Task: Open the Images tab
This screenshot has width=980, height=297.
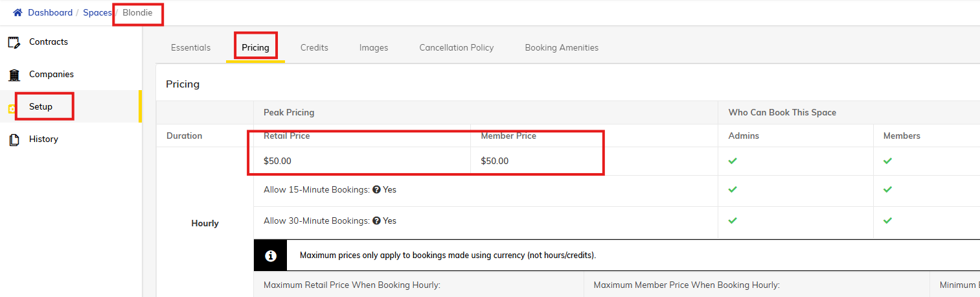Action: click(374, 47)
